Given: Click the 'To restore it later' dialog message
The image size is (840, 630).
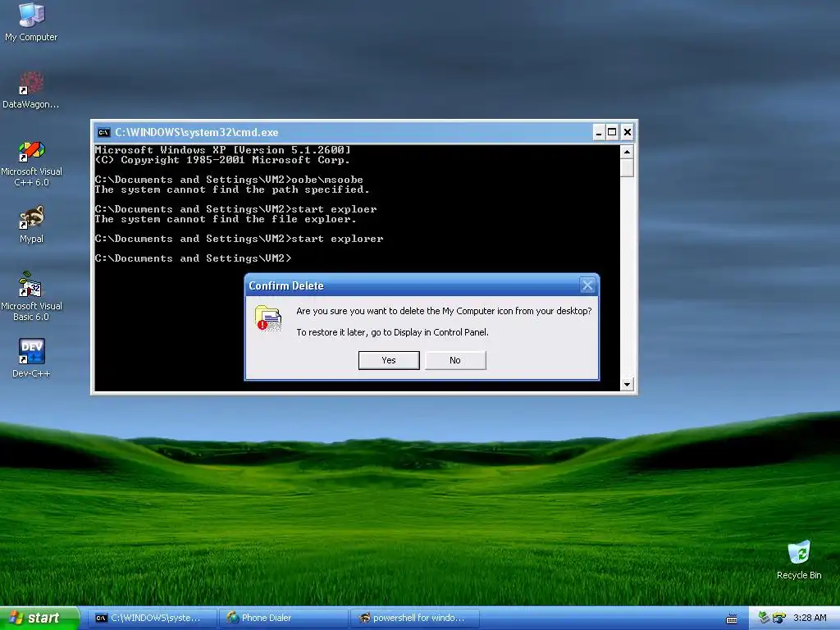Looking at the screenshot, I should point(393,333).
